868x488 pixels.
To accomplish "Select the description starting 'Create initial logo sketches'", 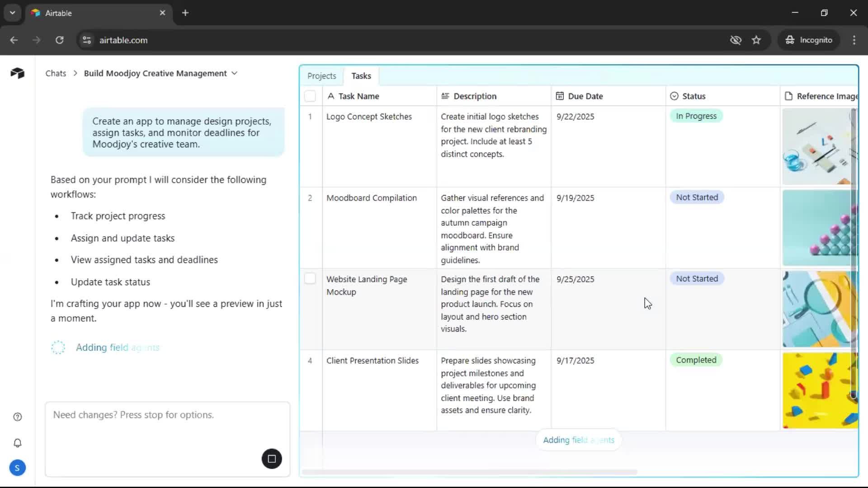I will click(494, 146).
